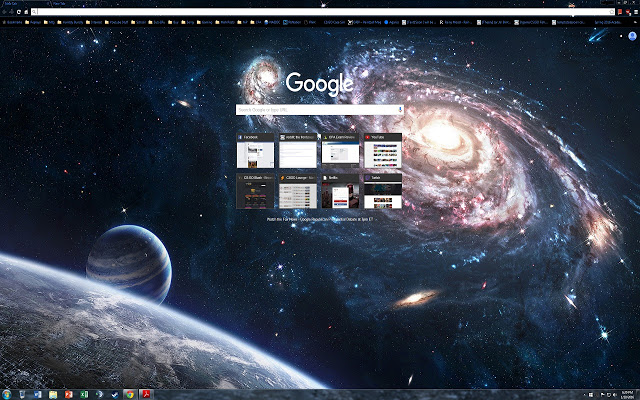Click the Google search box

point(315,109)
